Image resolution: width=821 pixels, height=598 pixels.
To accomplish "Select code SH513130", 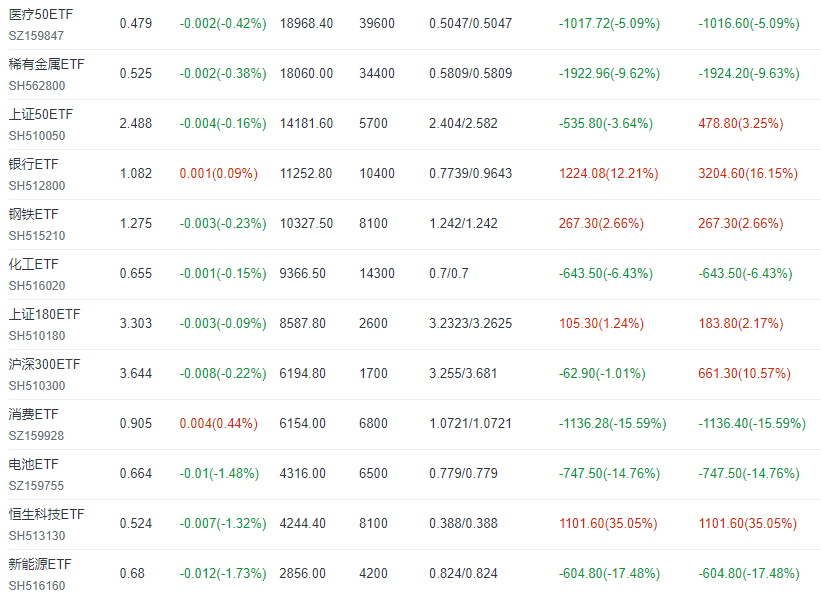I will point(37,536).
